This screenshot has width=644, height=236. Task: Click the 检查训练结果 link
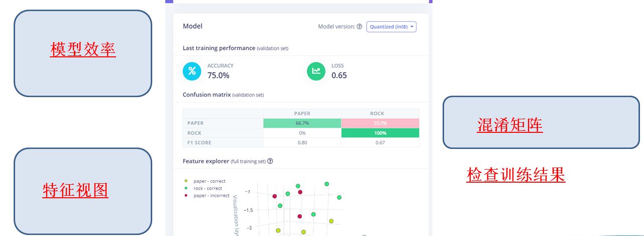click(x=516, y=175)
